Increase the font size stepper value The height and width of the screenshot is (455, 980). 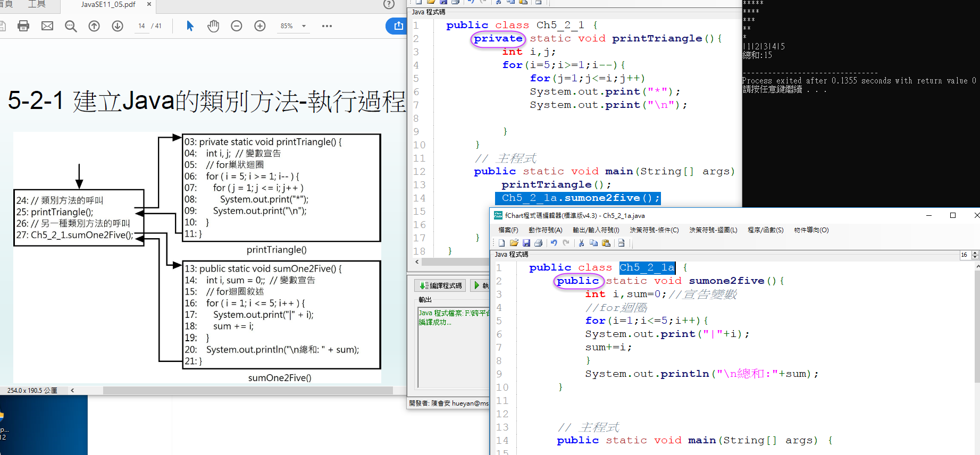(975, 252)
